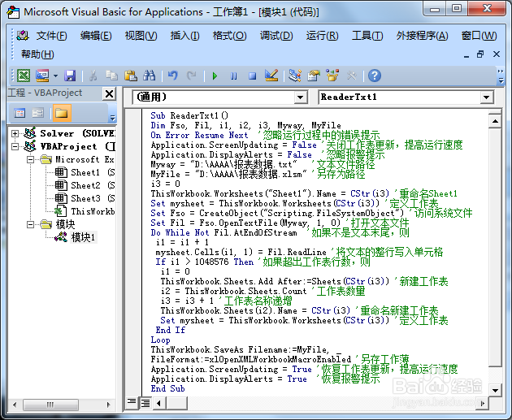Click the Break pause button
The height and width of the screenshot is (420, 512).
[x=233, y=76]
